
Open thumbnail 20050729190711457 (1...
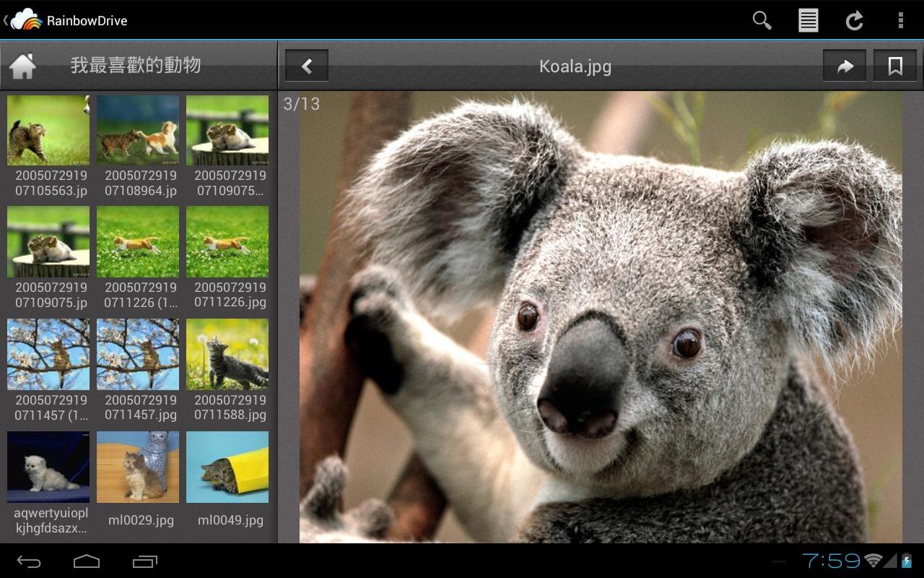click(48, 355)
